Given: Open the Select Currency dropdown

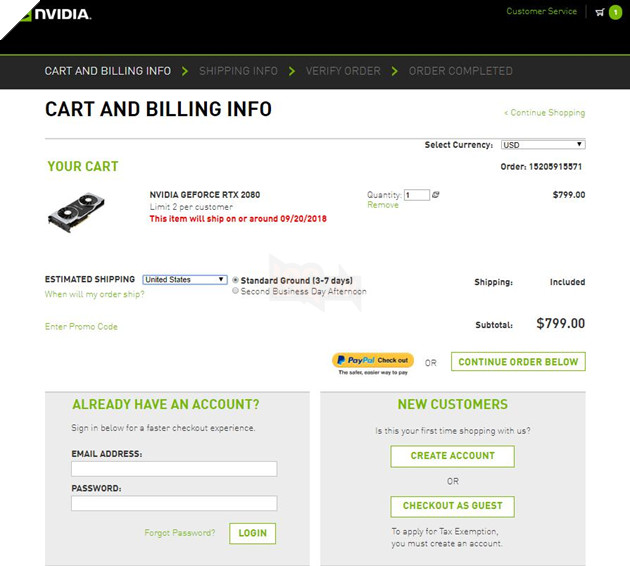Looking at the screenshot, I should [x=543, y=145].
